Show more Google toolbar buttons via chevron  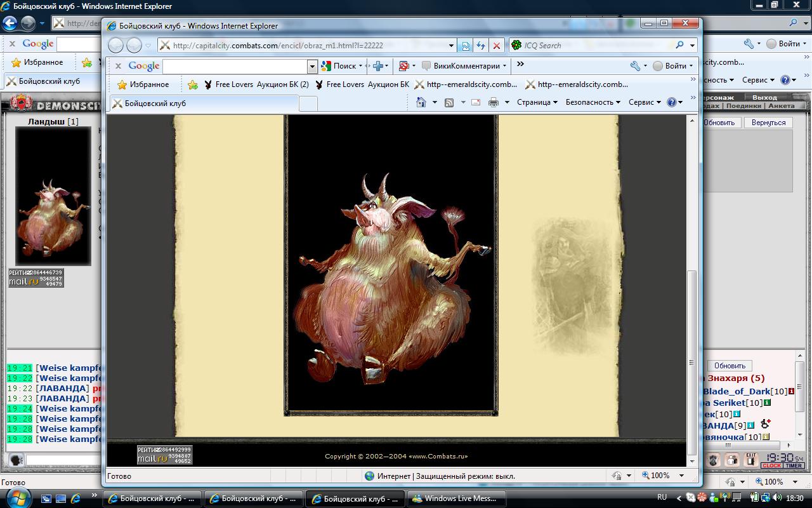(x=520, y=65)
